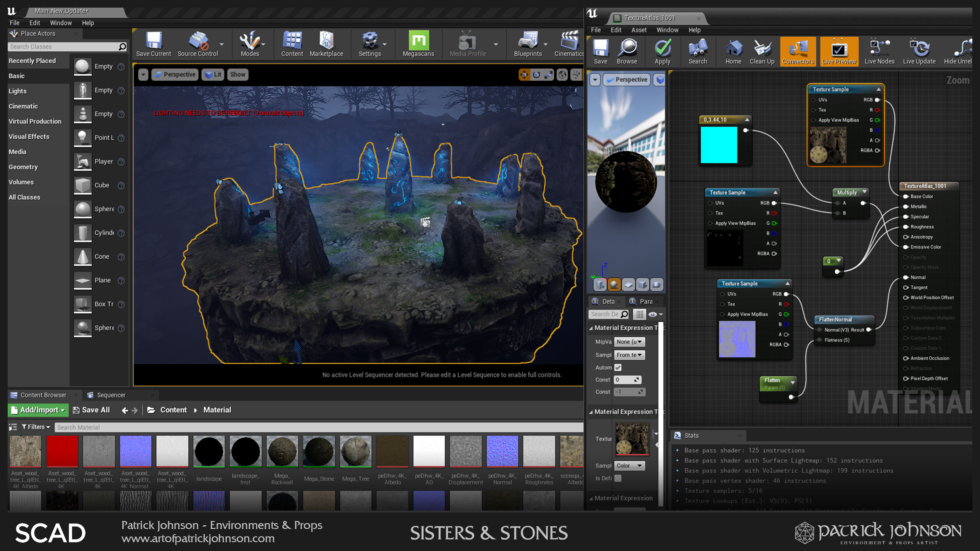
Task: Open Sampl Color dropdown
Action: pyautogui.click(x=630, y=465)
